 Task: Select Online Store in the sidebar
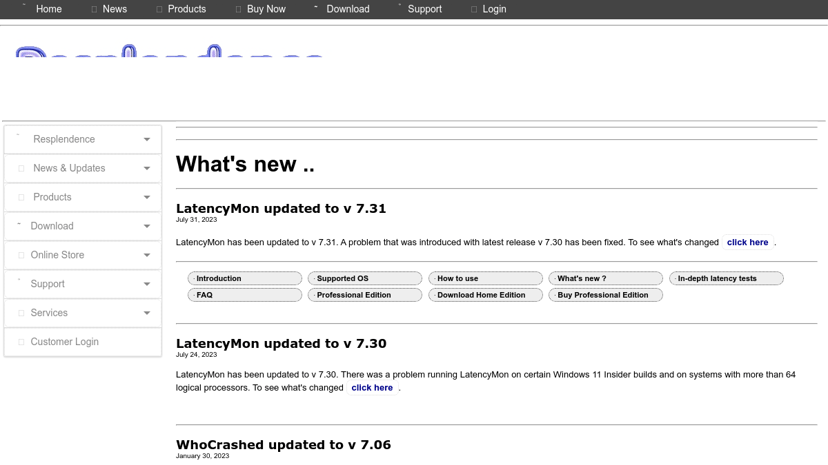(57, 255)
